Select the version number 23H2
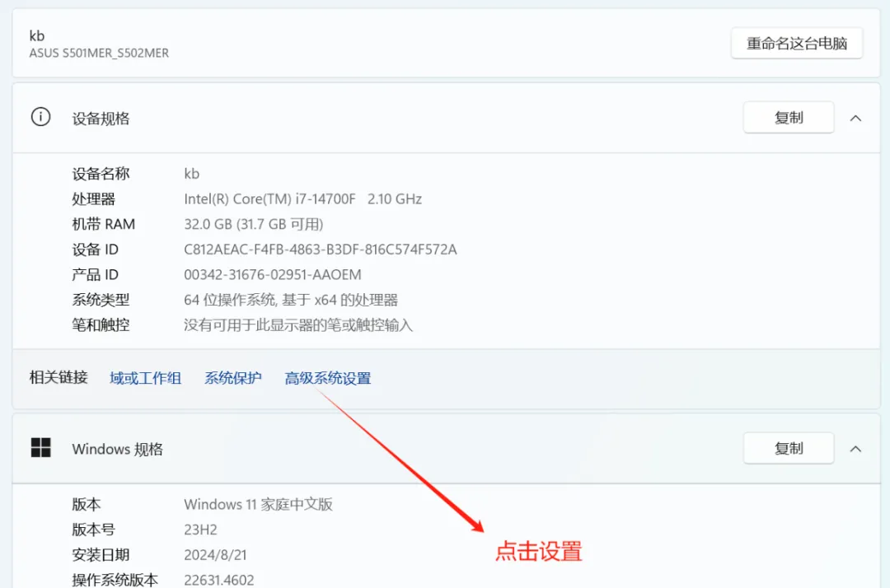 click(200, 530)
